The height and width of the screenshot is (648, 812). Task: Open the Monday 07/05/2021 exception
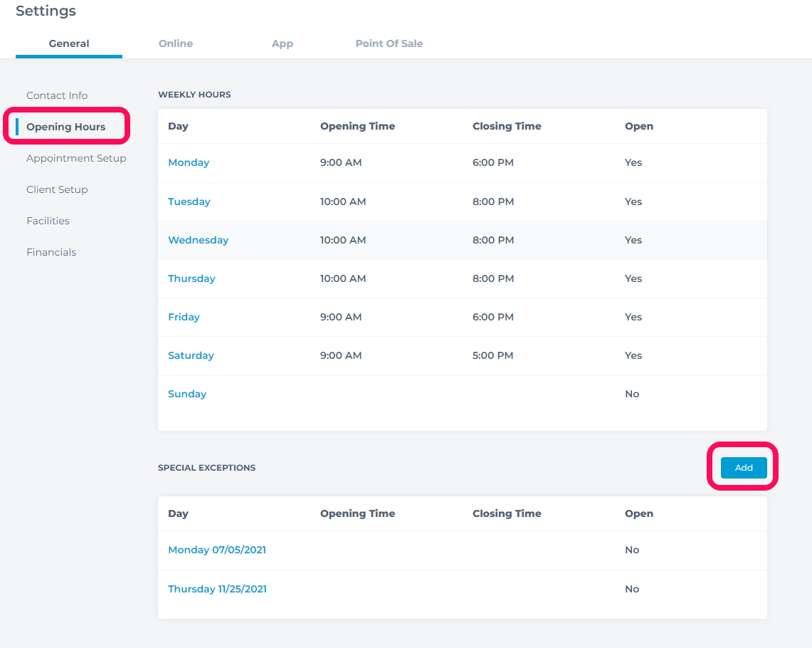(217, 550)
